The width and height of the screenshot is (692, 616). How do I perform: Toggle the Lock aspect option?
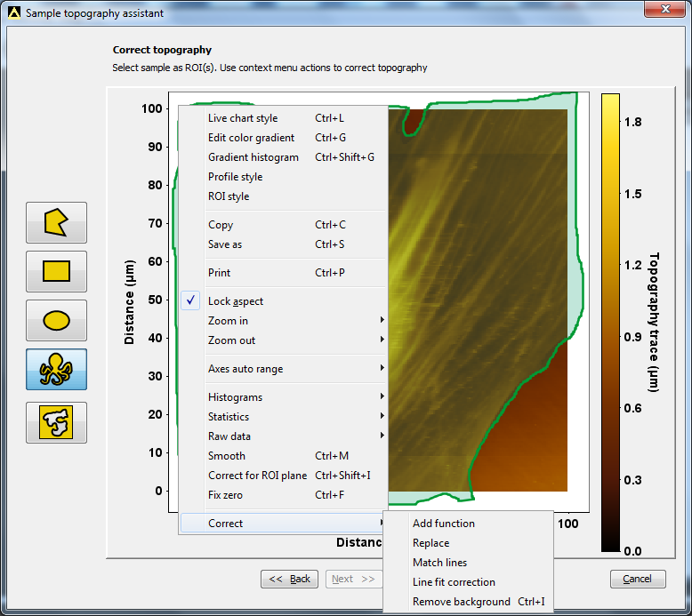pyautogui.click(x=236, y=301)
